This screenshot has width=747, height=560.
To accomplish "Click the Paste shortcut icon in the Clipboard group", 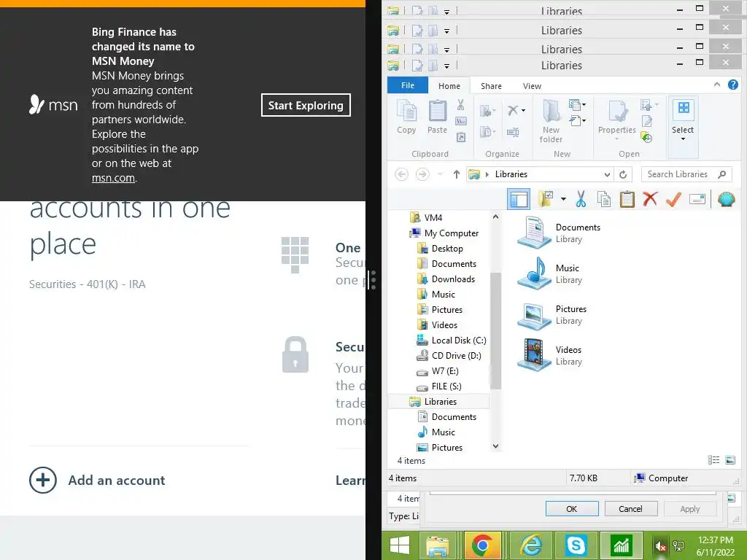I will [x=461, y=137].
